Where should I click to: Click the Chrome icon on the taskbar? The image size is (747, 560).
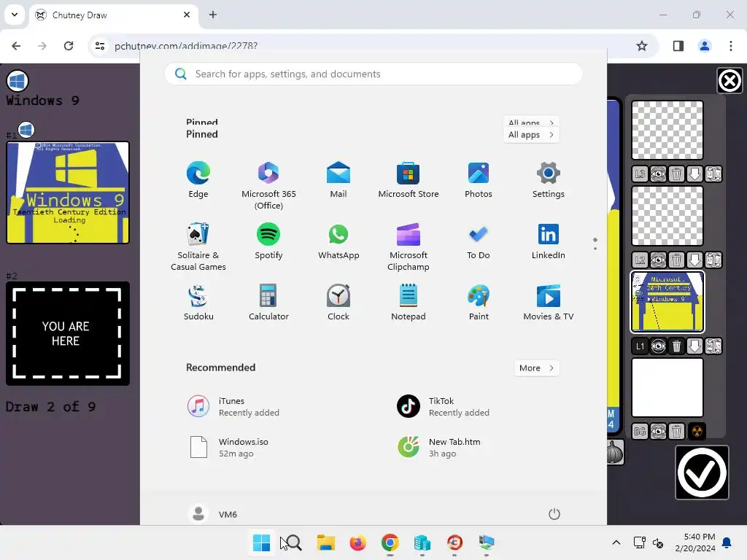(390, 542)
